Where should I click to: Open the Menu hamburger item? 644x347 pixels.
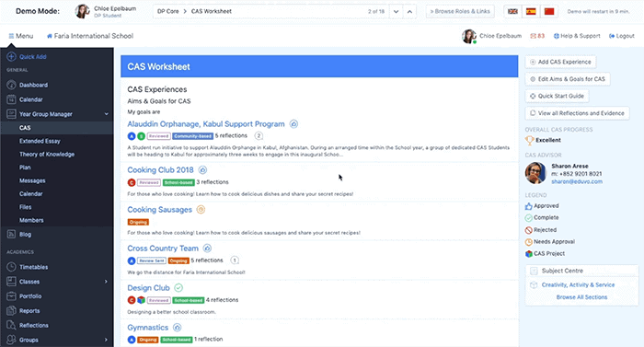pyautogui.click(x=21, y=36)
